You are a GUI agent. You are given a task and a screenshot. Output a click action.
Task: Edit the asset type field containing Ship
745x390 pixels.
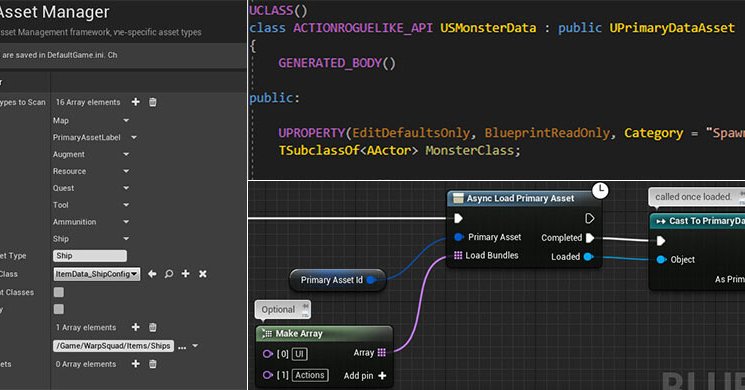90,256
